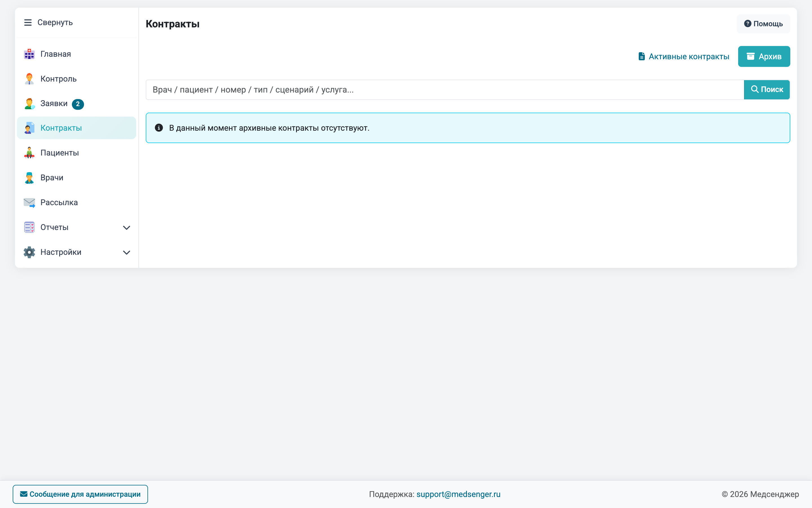Click the Контроль person icon
This screenshot has width=812, height=508.
(x=29, y=79)
